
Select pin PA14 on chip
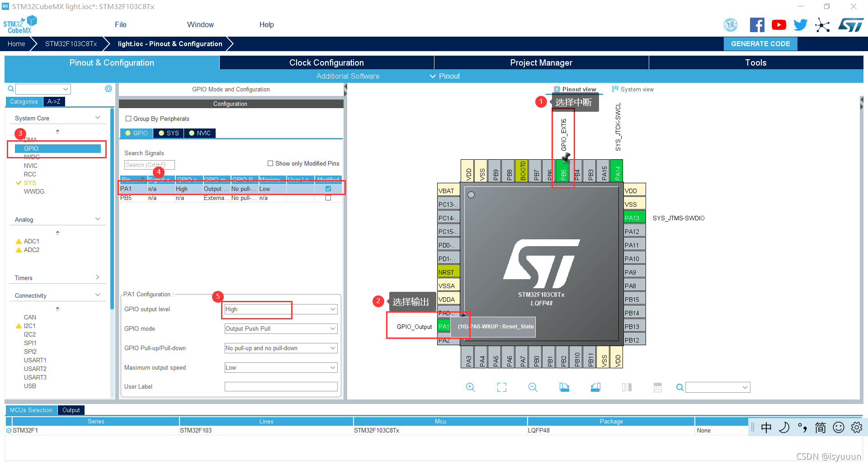617,171
